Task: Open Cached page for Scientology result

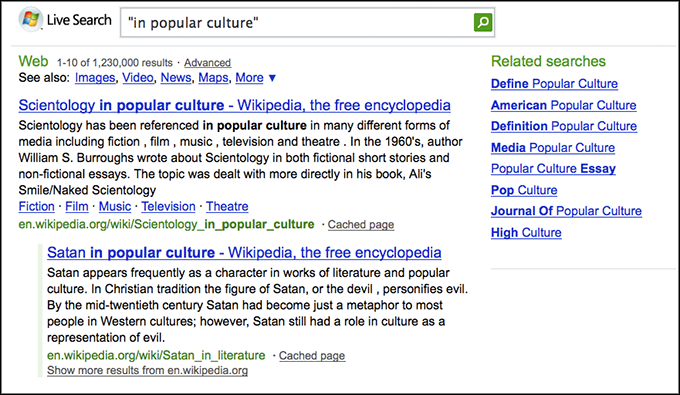Action: [x=361, y=225]
